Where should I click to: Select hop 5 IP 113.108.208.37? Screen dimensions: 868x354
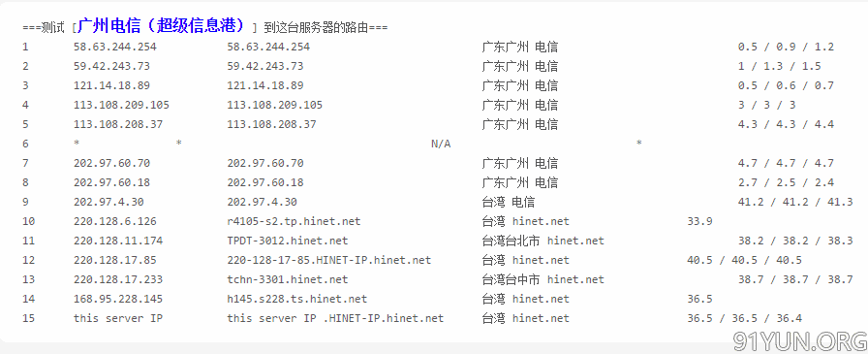coord(118,125)
